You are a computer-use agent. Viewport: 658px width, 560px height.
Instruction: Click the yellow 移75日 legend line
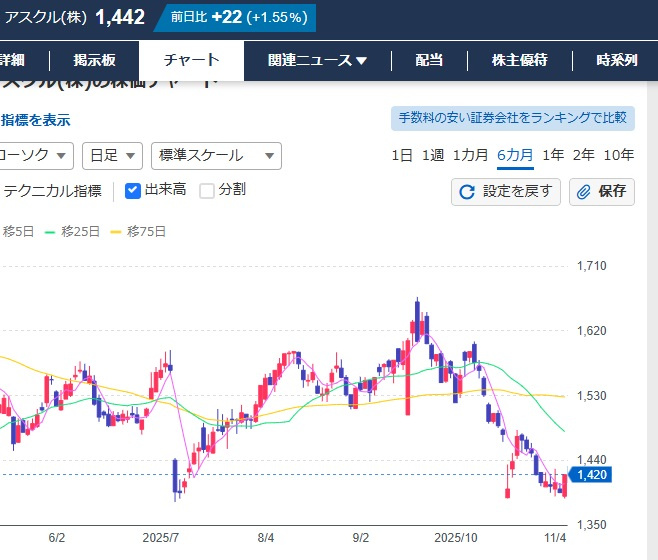coord(117,231)
